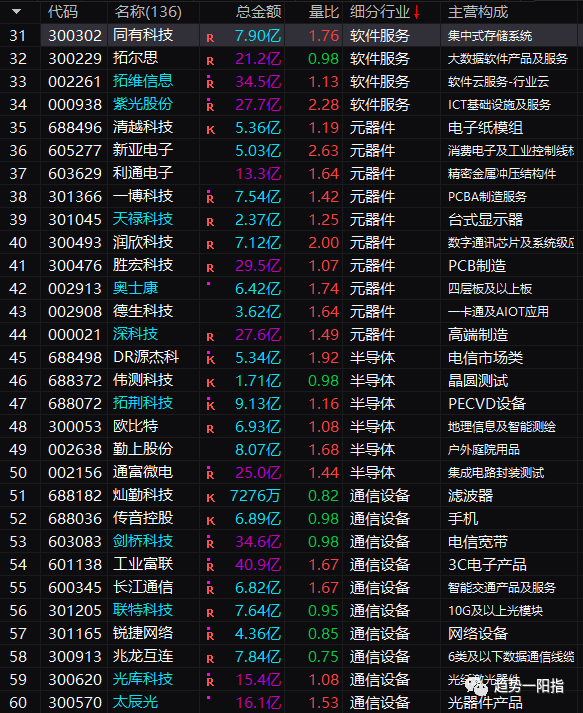Open the column menu triangle dropdown

point(16,12)
